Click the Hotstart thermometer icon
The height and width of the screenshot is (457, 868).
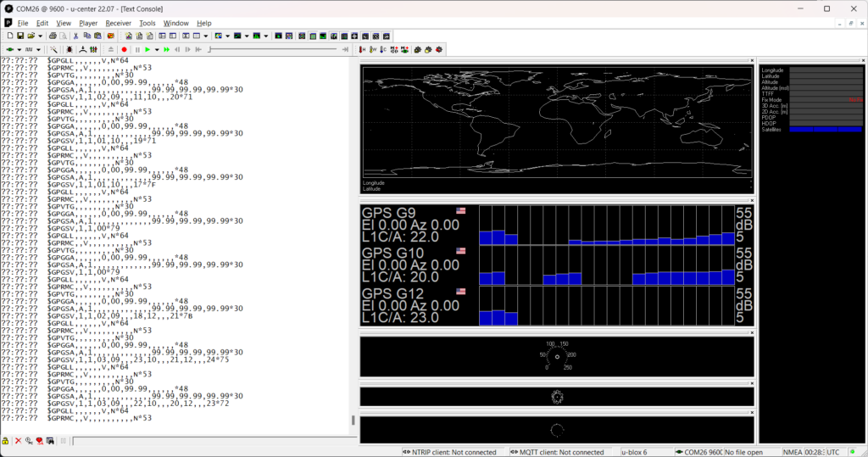[362, 50]
